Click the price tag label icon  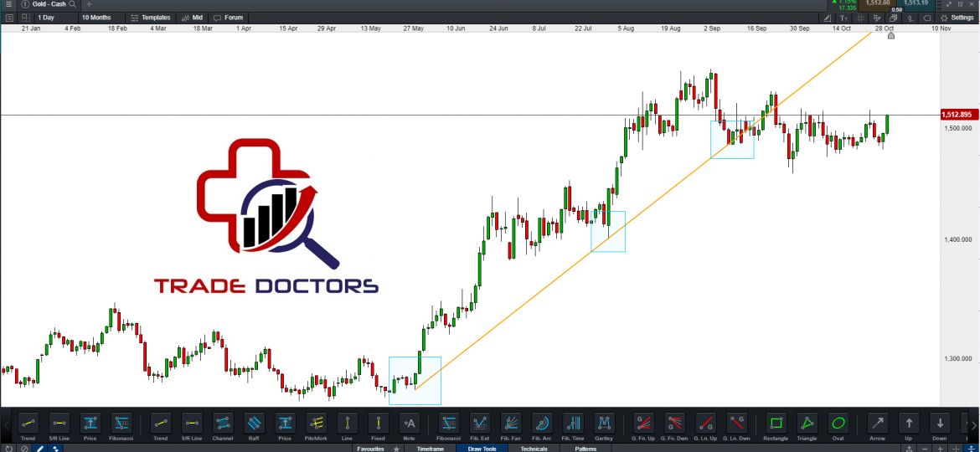(x=927, y=18)
